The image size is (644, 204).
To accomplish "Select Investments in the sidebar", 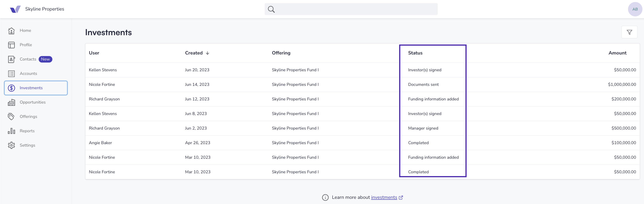I will click(x=36, y=88).
